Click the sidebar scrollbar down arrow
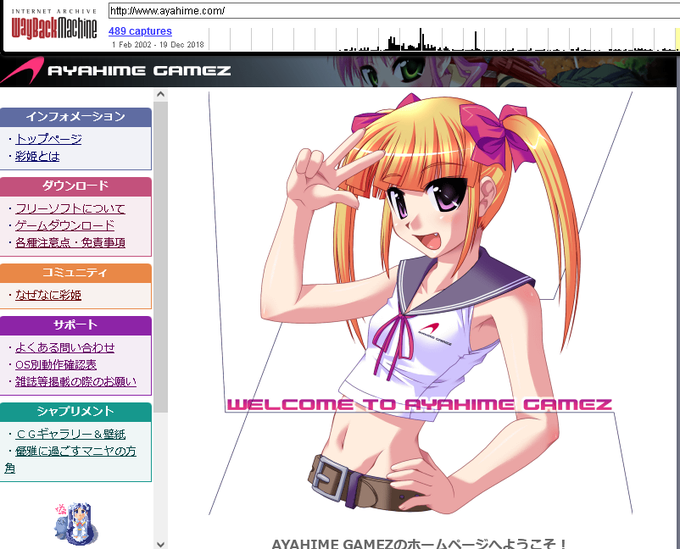The height and width of the screenshot is (549, 680). (x=160, y=544)
